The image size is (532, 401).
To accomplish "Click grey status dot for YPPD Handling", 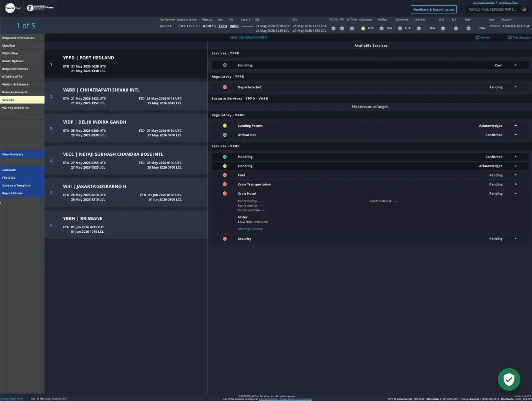I will click(225, 65).
